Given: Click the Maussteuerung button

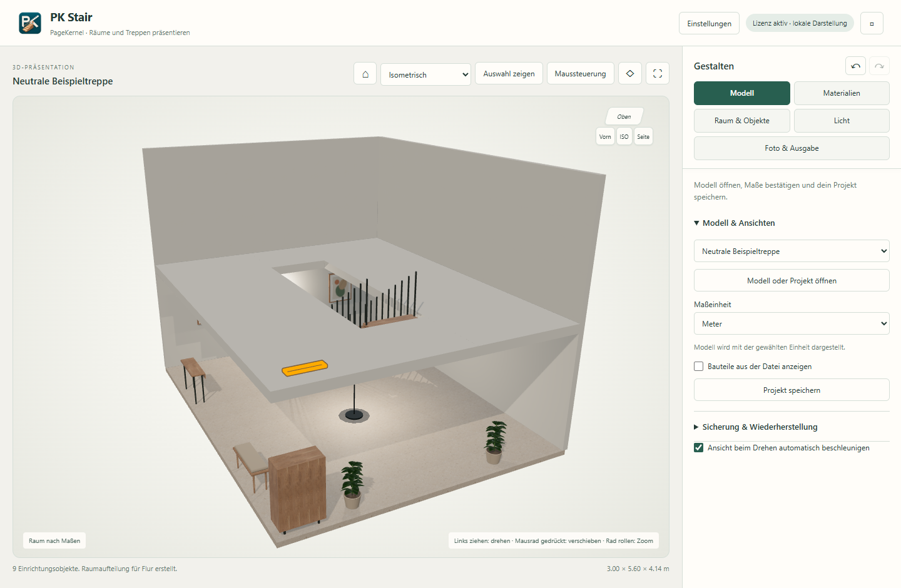Looking at the screenshot, I should (x=580, y=74).
